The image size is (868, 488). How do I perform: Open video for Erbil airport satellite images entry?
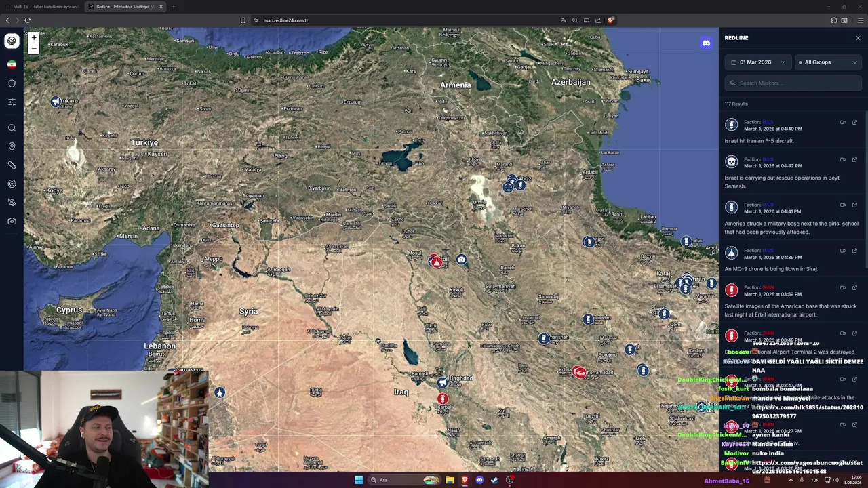(x=843, y=287)
